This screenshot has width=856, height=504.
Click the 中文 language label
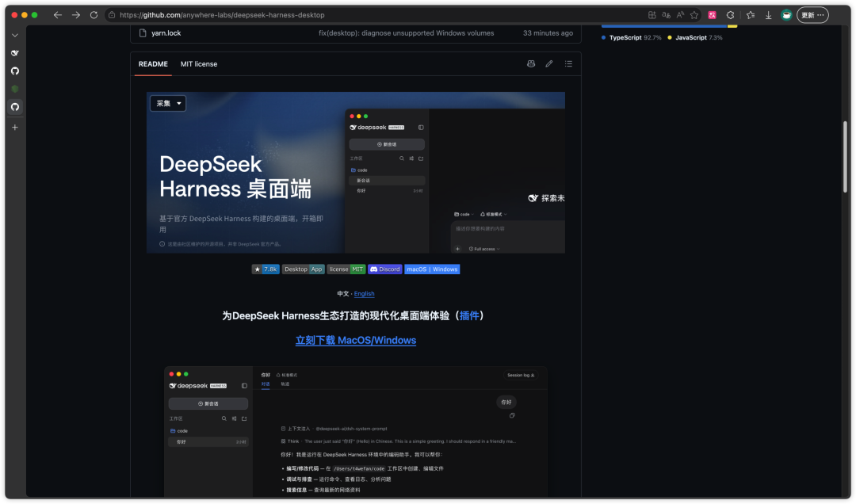[343, 294]
